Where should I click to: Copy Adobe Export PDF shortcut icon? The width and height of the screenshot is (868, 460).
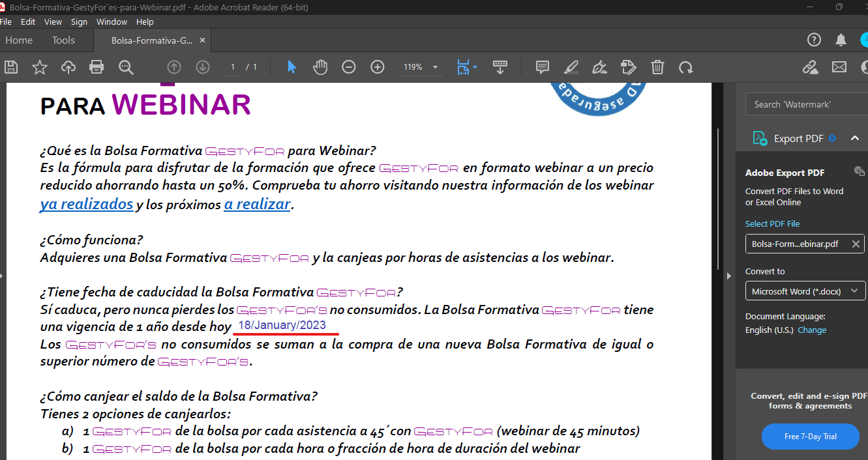coord(860,171)
